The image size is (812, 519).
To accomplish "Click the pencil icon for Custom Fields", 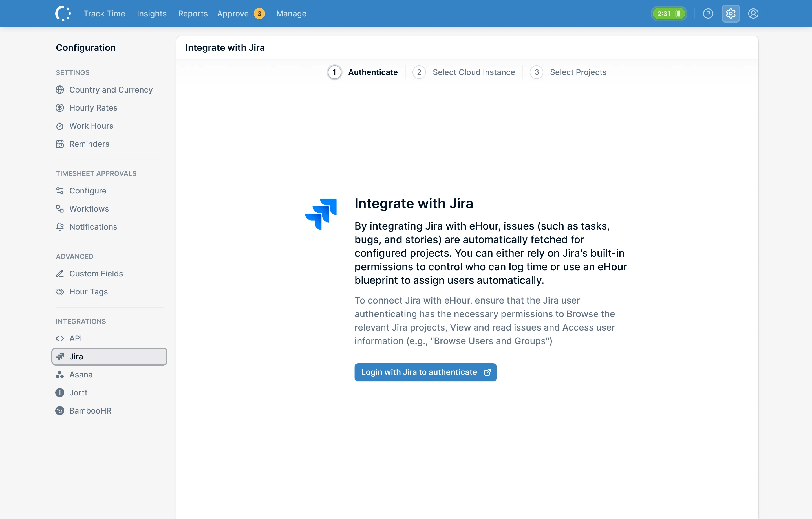I will pos(60,274).
